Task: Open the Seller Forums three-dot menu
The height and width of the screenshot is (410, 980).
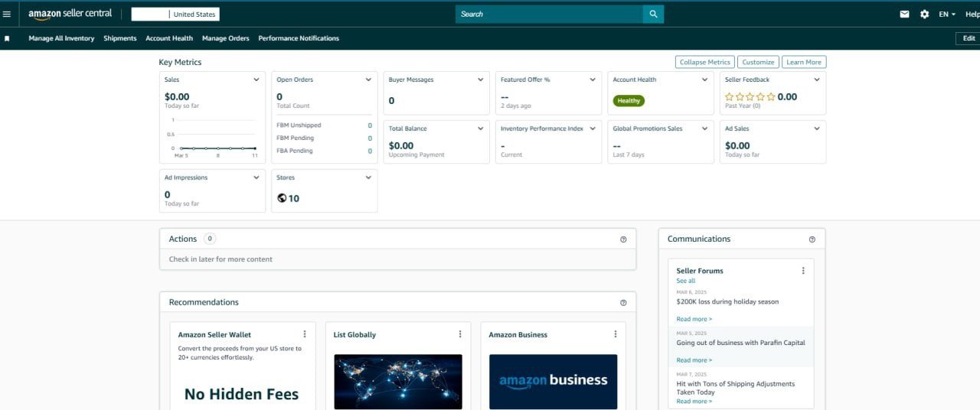Action: coord(803,271)
